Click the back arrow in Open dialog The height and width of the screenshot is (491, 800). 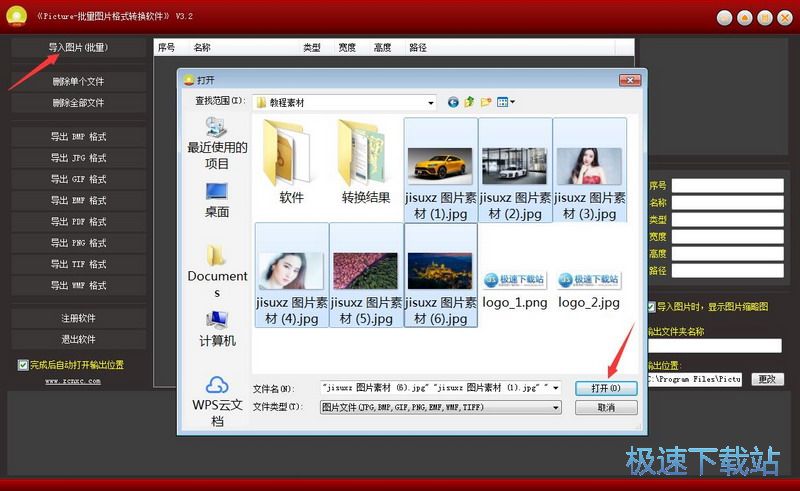[x=453, y=102]
